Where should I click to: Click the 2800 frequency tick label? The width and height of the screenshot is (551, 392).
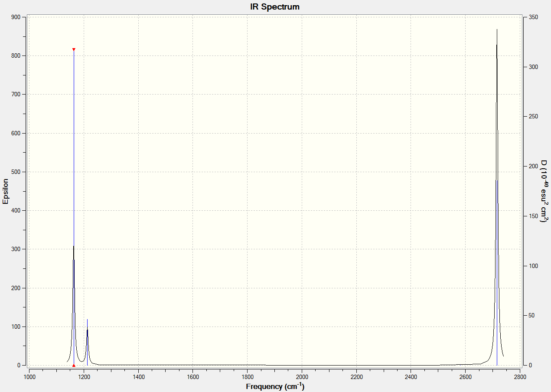coord(520,376)
